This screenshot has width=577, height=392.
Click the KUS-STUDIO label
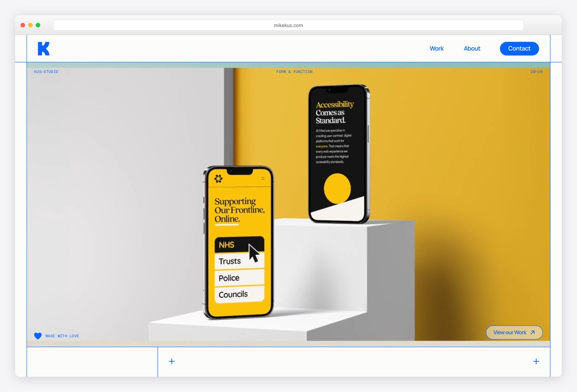pyautogui.click(x=46, y=72)
